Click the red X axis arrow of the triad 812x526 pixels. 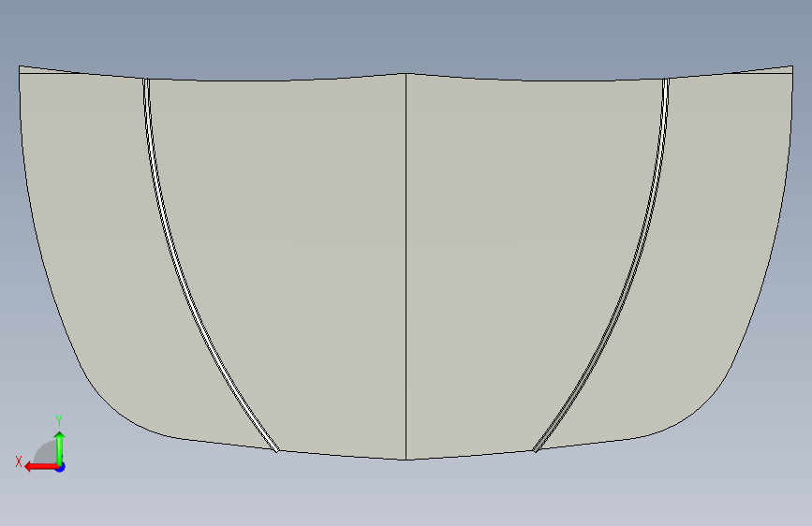pyautogui.click(x=40, y=467)
